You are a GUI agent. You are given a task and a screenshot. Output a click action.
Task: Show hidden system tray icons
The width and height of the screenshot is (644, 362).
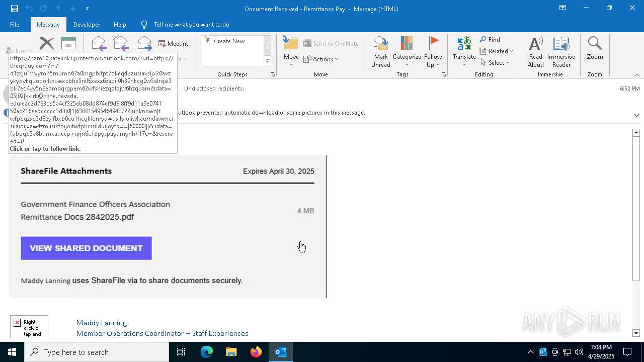point(530,352)
